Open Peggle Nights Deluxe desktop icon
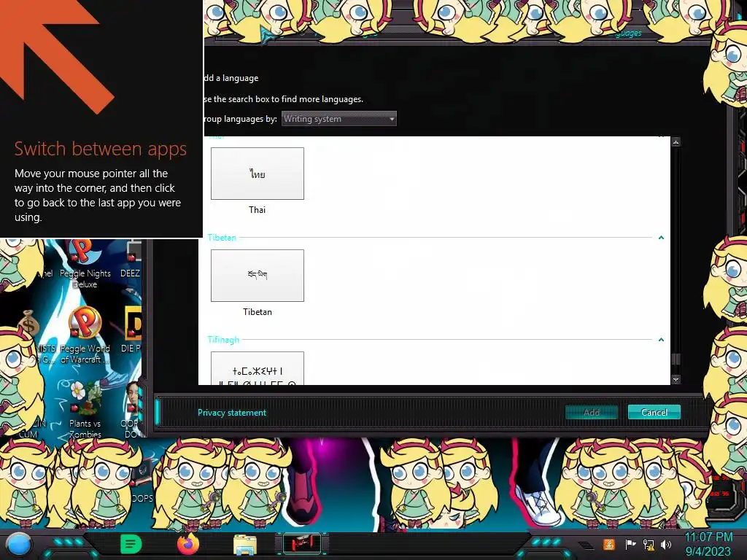This screenshot has width=747, height=560. [85, 264]
